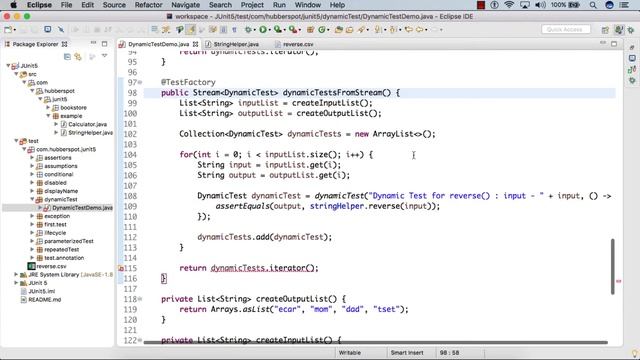Screen dimensions: 640x360
Task: Switch to the Debug perspective icon
Action: [631, 30]
